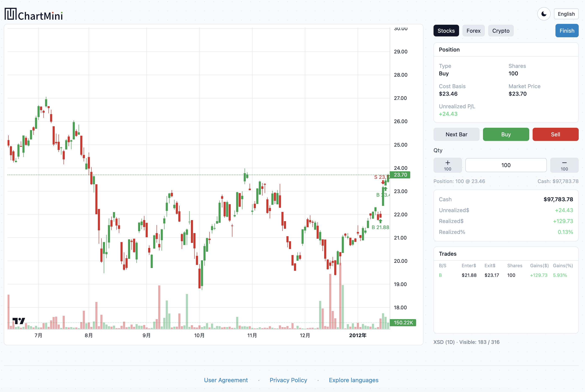Click the 23.70 price label on the axis
Viewport: 585px width, 392px height.
point(400,175)
